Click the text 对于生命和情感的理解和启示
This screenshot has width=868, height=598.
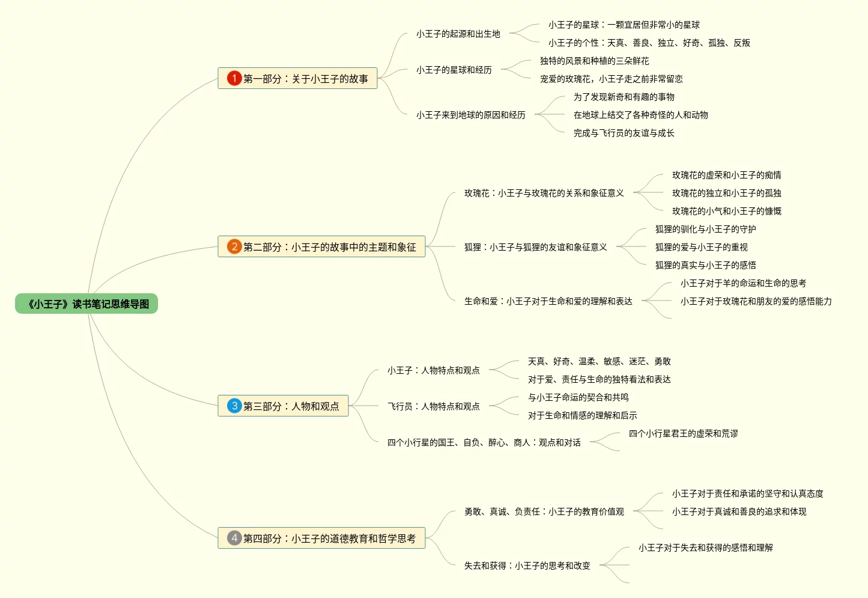[583, 415]
